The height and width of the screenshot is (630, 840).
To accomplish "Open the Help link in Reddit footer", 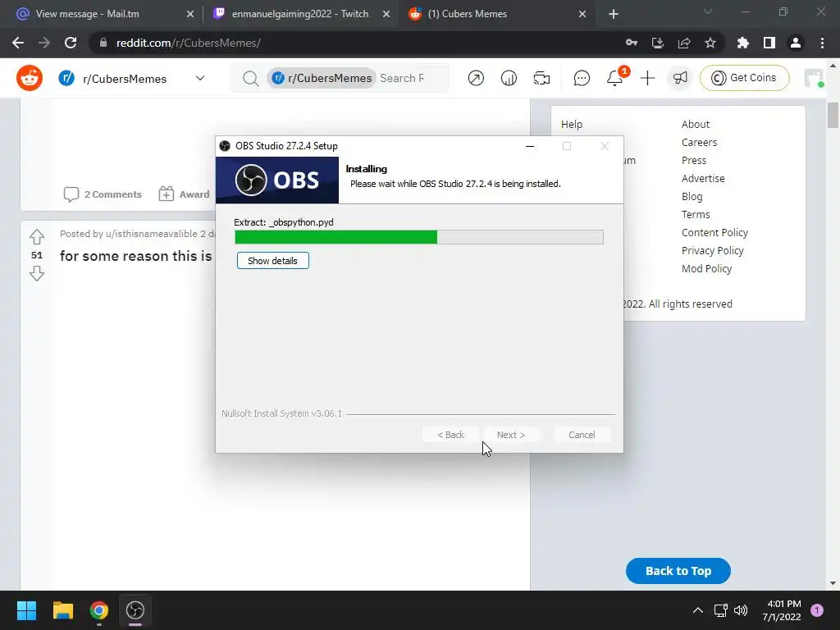I will click(572, 125).
